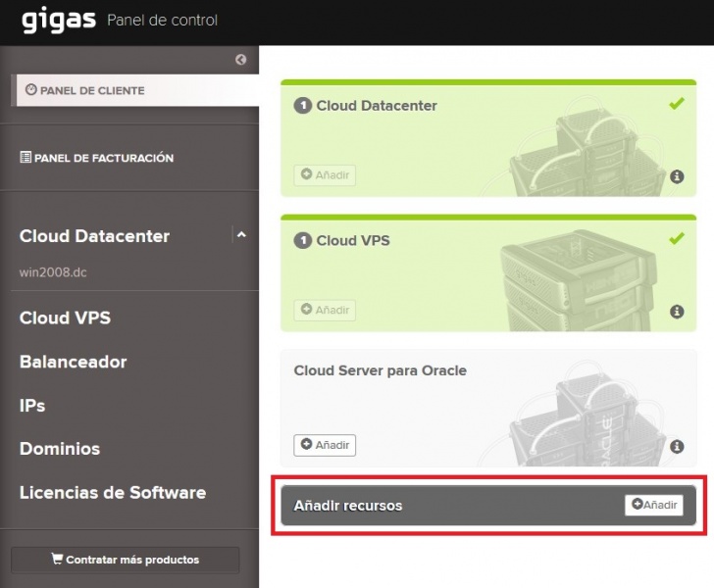Show info for the Cloud Datacenter card
Image resolution: width=714 pixels, height=588 pixels.
[x=677, y=176]
